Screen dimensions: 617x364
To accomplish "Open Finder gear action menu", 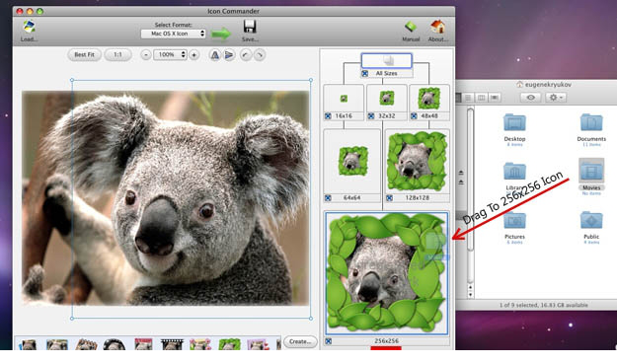I will tap(555, 97).
